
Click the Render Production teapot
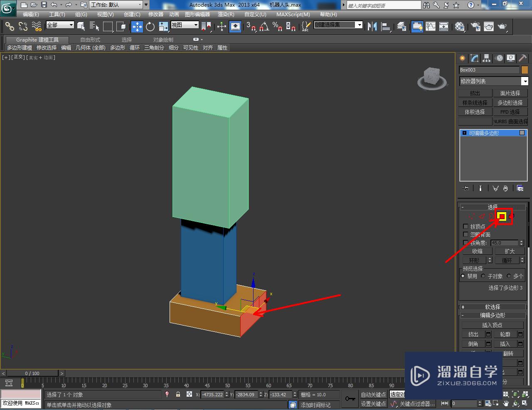pyautogui.click(x=502, y=26)
